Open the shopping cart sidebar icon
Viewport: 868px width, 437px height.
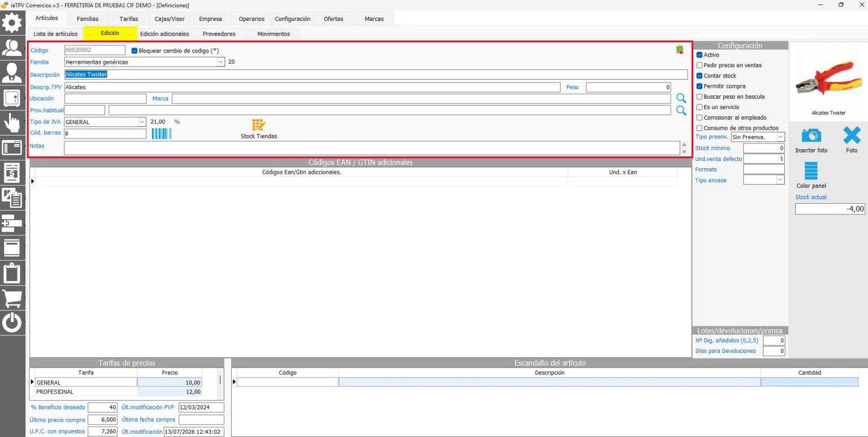click(x=12, y=298)
